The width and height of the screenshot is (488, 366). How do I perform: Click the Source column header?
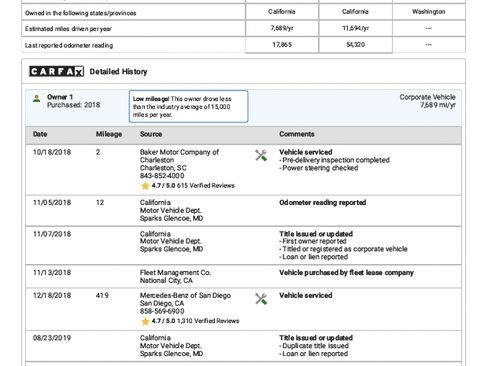(x=151, y=134)
